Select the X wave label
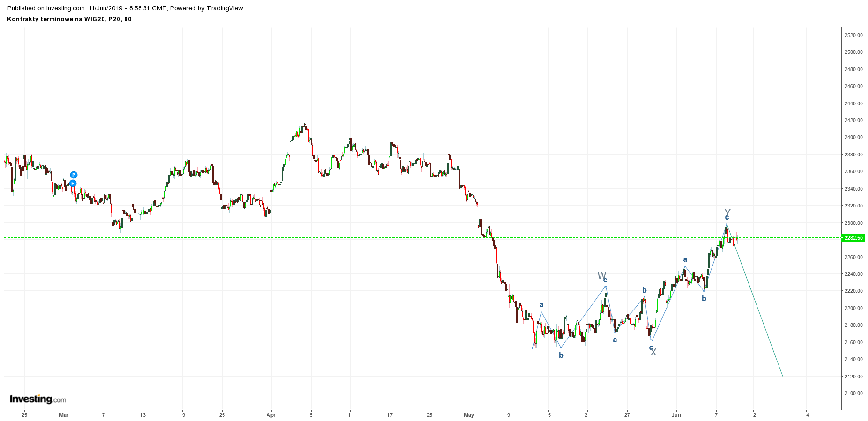868x421 pixels. point(653,352)
